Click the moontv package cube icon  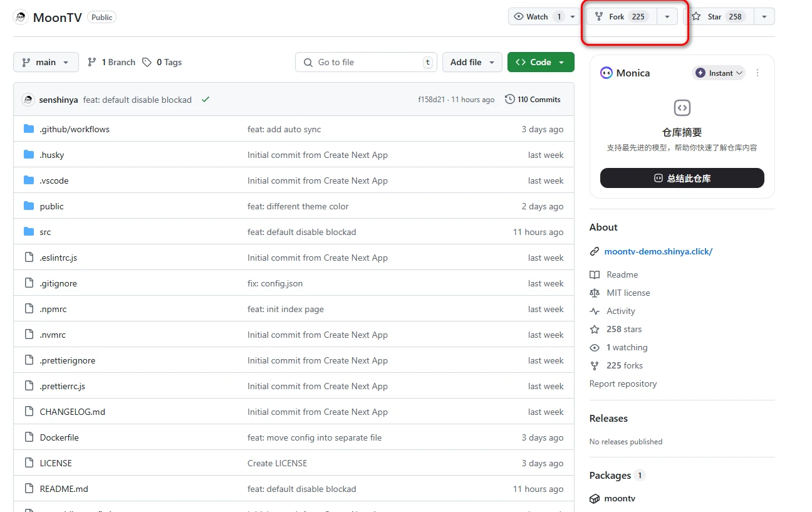[595, 499]
